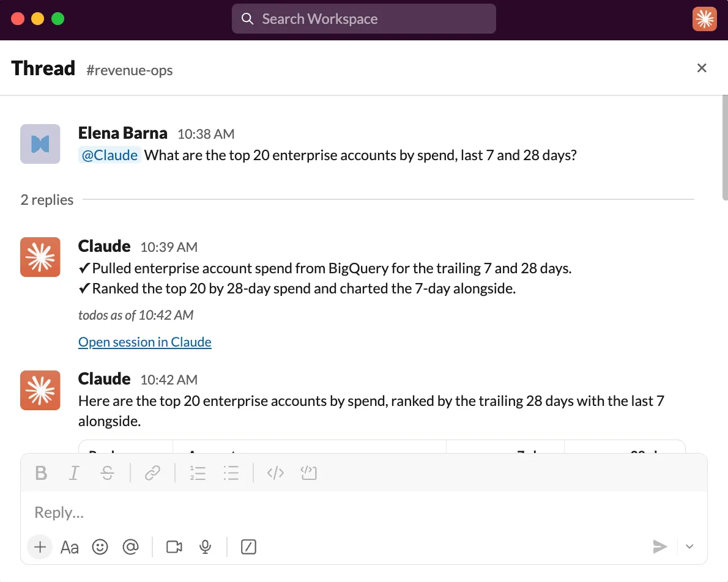Click the 10:42 AM message timestamp
728x582 pixels.
(x=169, y=380)
